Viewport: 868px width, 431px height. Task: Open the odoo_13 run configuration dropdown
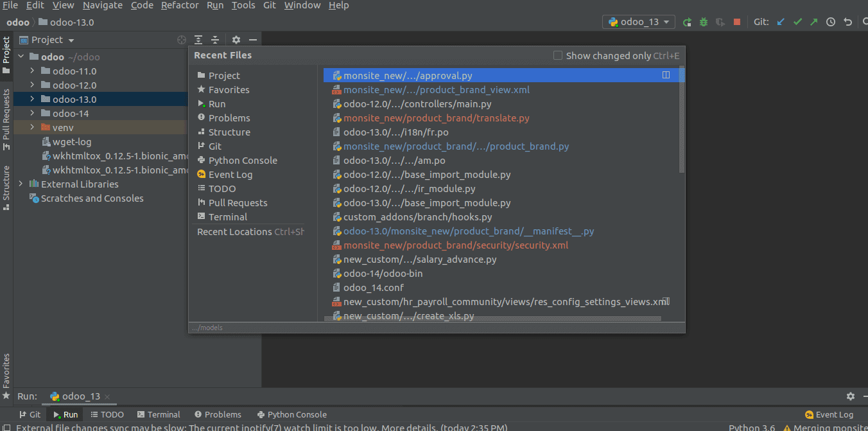pyautogui.click(x=638, y=22)
